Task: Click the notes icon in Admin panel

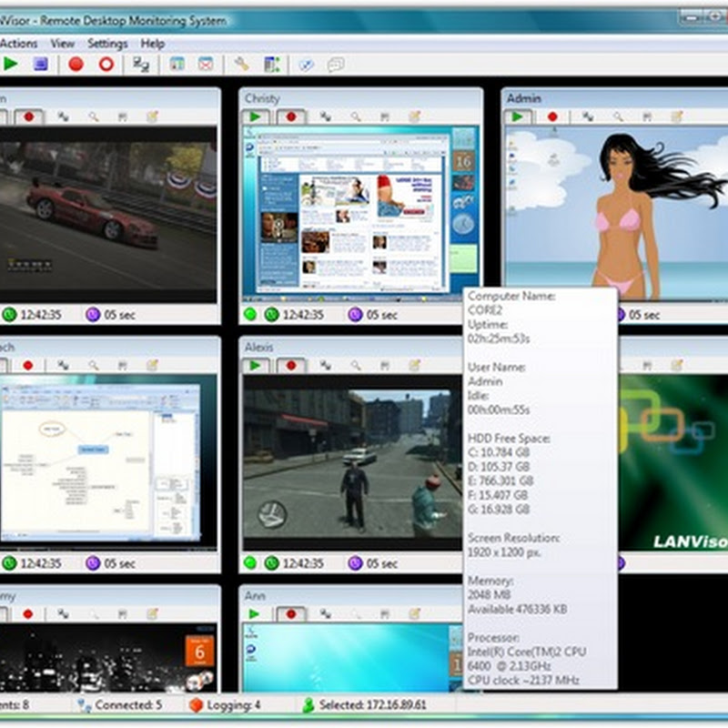Action: 676,116
